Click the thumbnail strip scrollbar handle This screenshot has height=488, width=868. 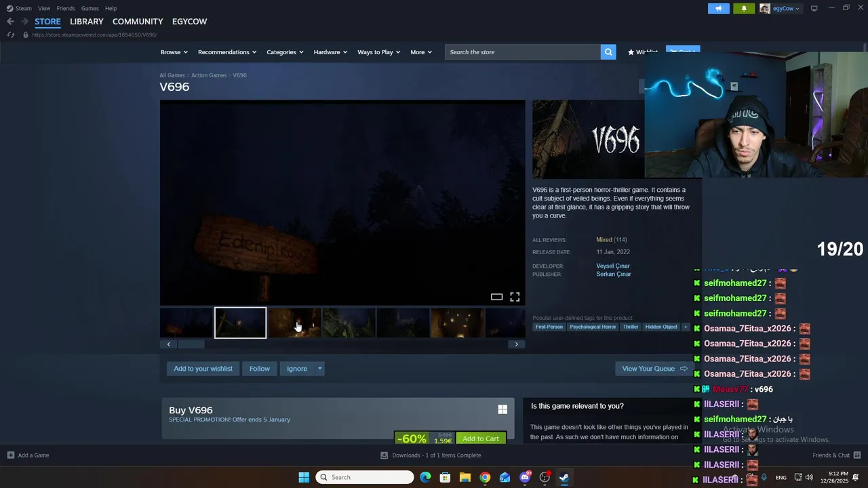[191, 344]
